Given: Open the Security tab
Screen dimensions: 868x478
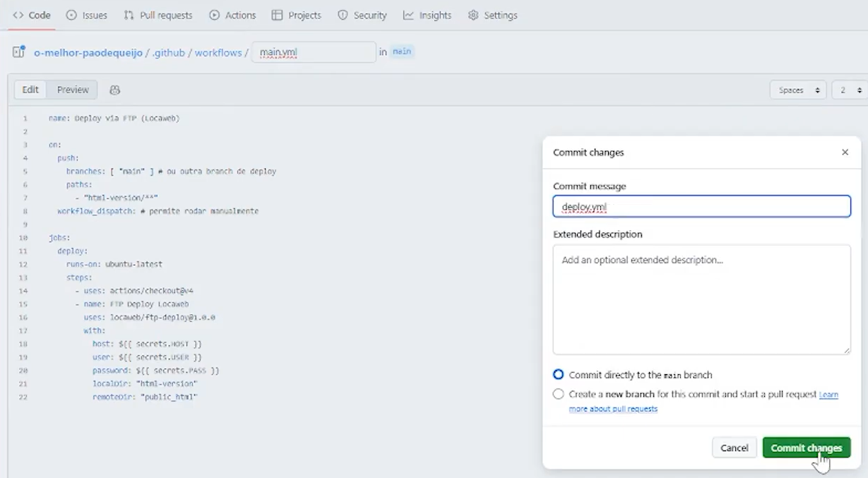Looking at the screenshot, I should (362, 15).
